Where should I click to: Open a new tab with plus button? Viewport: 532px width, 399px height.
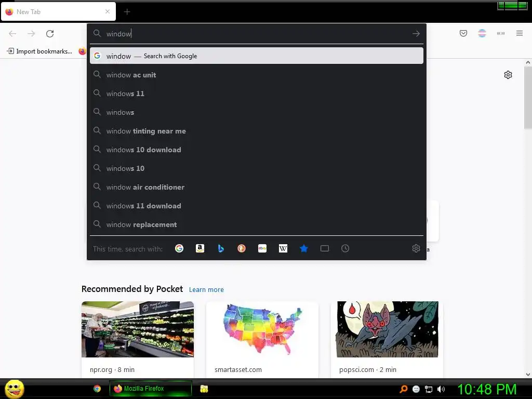point(127,12)
